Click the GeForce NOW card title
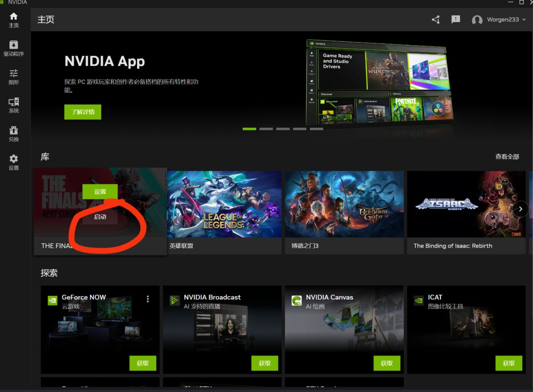 pyautogui.click(x=84, y=297)
